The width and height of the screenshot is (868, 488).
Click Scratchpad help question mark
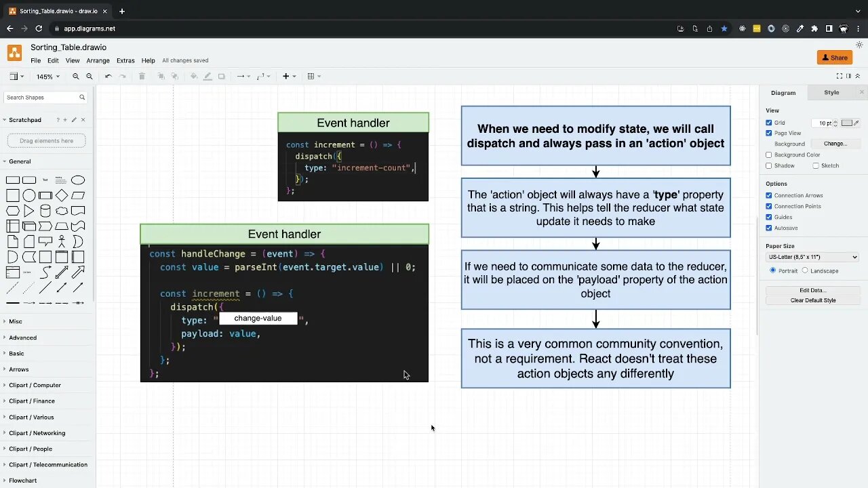[x=58, y=120]
